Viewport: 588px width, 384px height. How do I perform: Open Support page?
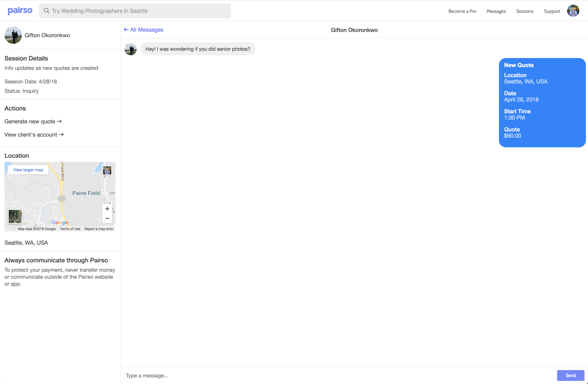[x=552, y=11]
